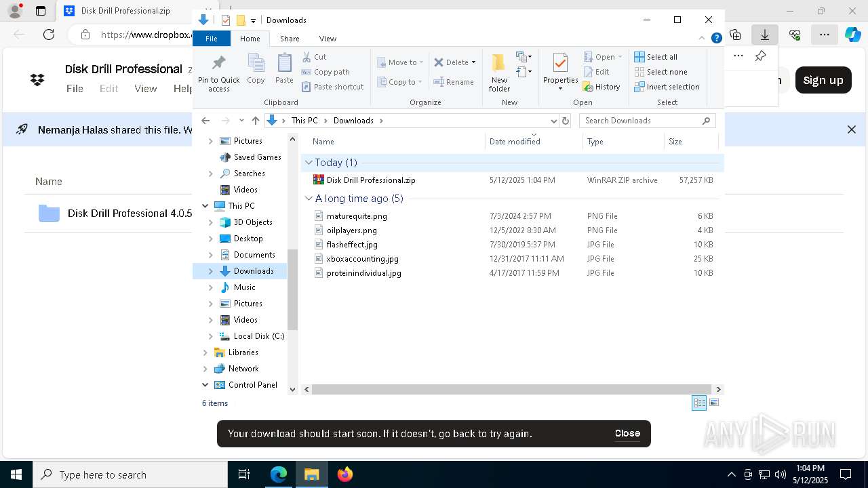Image resolution: width=868 pixels, height=488 pixels.
Task: Click the Rename button
Action: pos(454,82)
